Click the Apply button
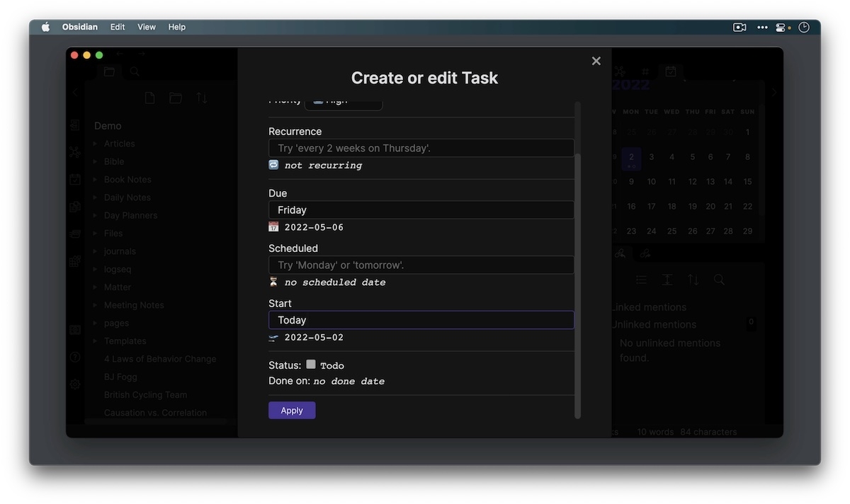Image resolution: width=850 pixels, height=504 pixels. click(x=292, y=410)
